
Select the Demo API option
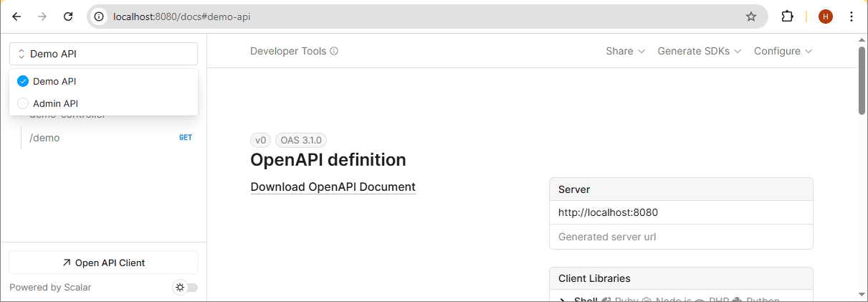click(103, 81)
